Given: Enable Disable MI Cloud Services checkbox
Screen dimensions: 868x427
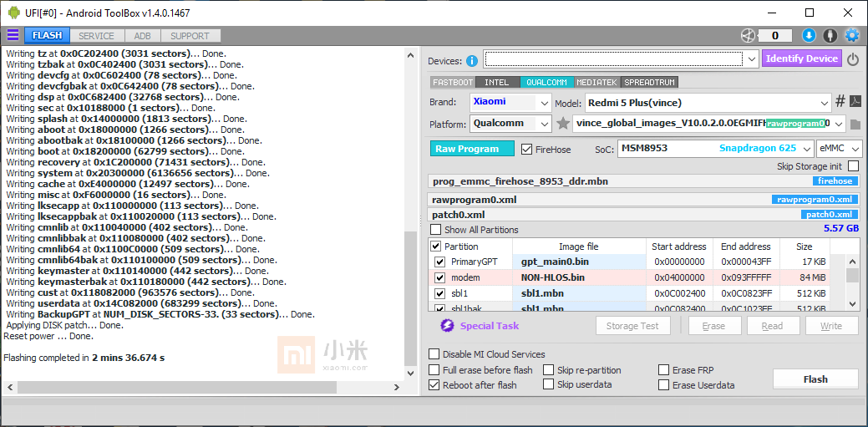Looking at the screenshot, I should tap(434, 354).
